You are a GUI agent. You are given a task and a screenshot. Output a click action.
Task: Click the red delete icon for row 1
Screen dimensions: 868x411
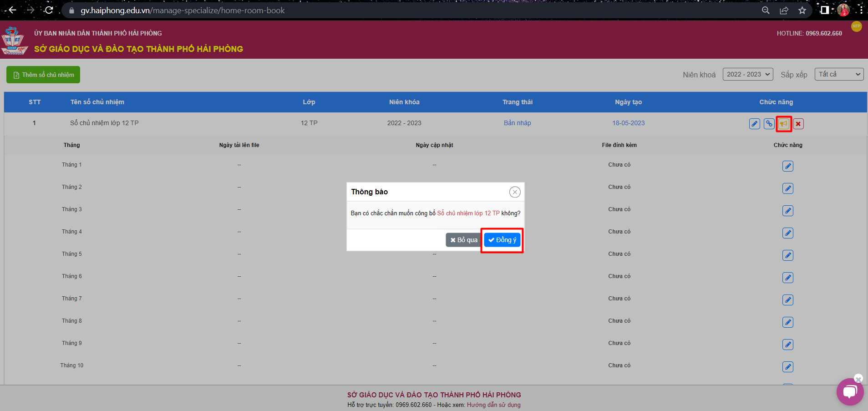coord(798,124)
